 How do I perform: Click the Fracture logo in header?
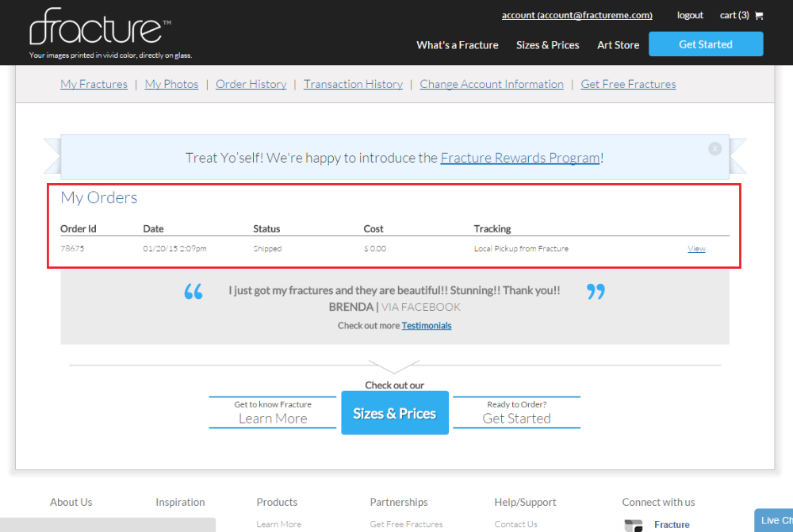tap(100, 27)
